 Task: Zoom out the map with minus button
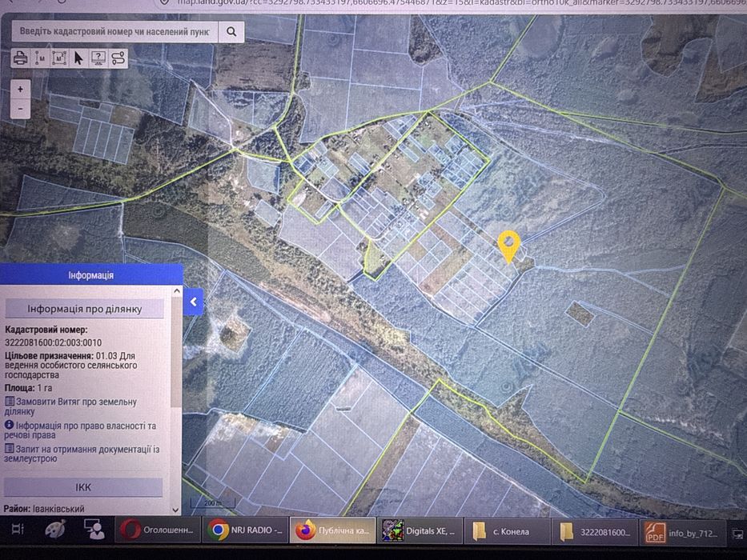coord(21,109)
